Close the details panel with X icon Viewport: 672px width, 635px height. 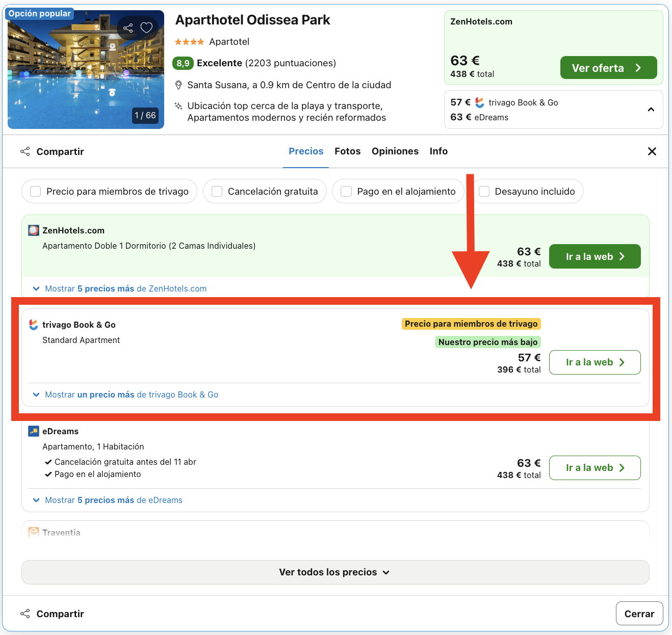[652, 151]
